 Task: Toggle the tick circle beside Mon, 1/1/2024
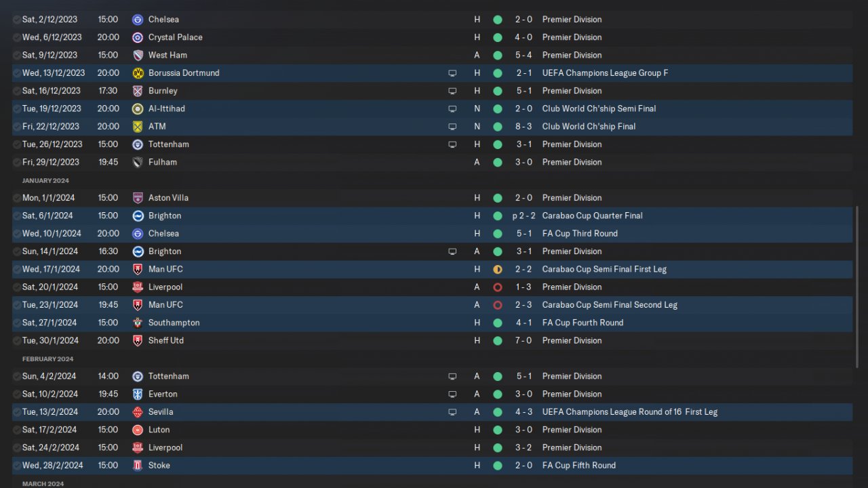click(17, 198)
